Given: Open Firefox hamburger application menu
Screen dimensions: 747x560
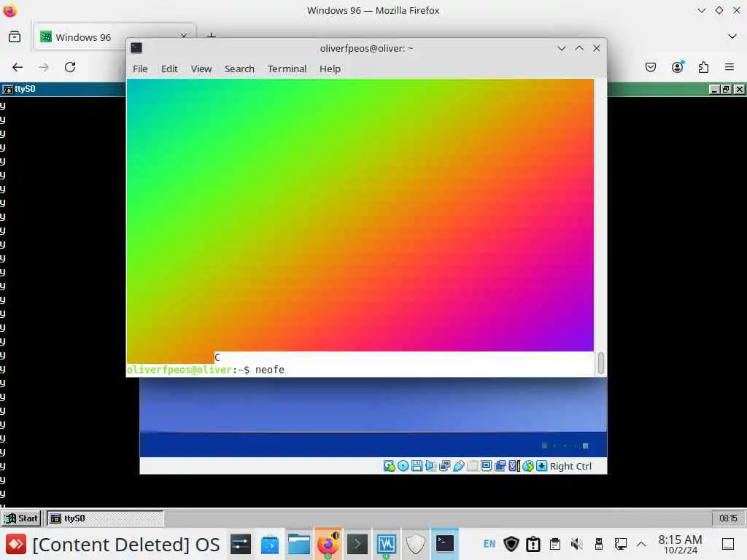Looking at the screenshot, I should [x=729, y=67].
